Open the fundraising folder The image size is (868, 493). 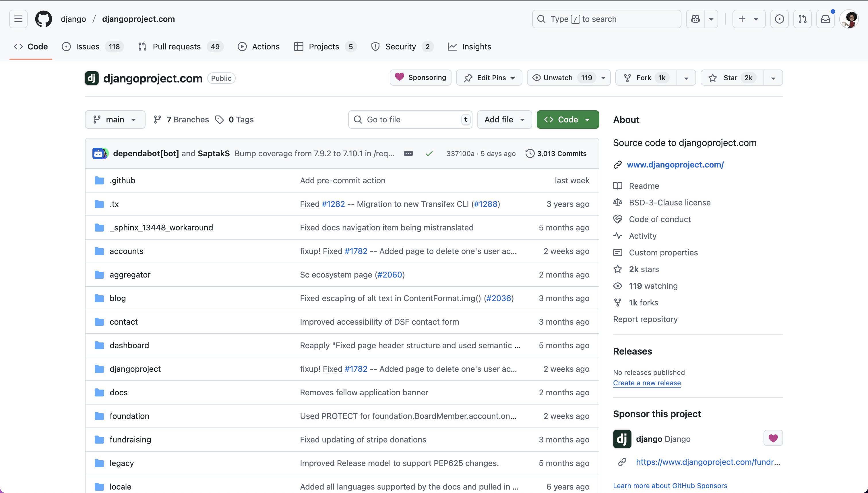(x=130, y=440)
